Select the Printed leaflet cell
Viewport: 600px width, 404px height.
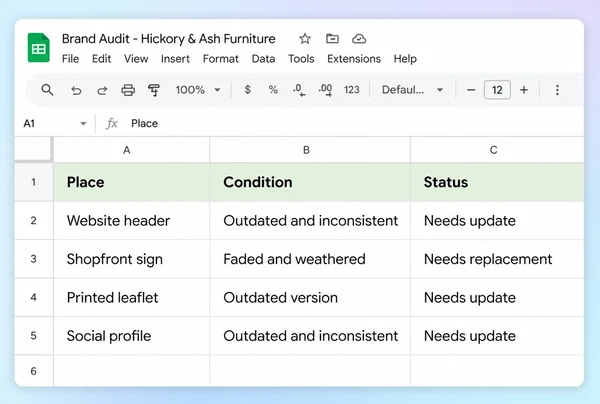coord(131,298)
